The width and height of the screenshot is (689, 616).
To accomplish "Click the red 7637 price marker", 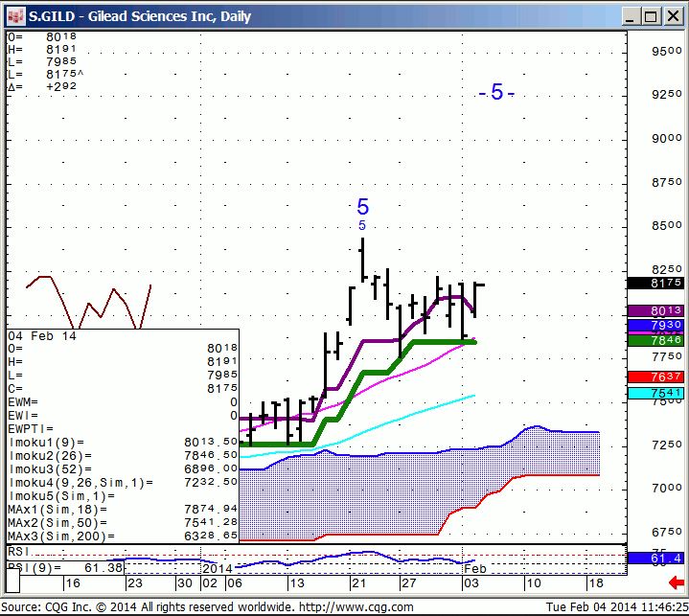I will 655,376.
